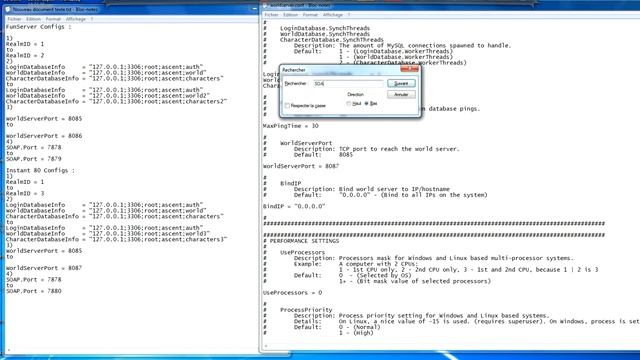Viewport: 640px width, 360px height.
Task: Click the 'RealmID = 2' line
Action: [x=25, y=56]
